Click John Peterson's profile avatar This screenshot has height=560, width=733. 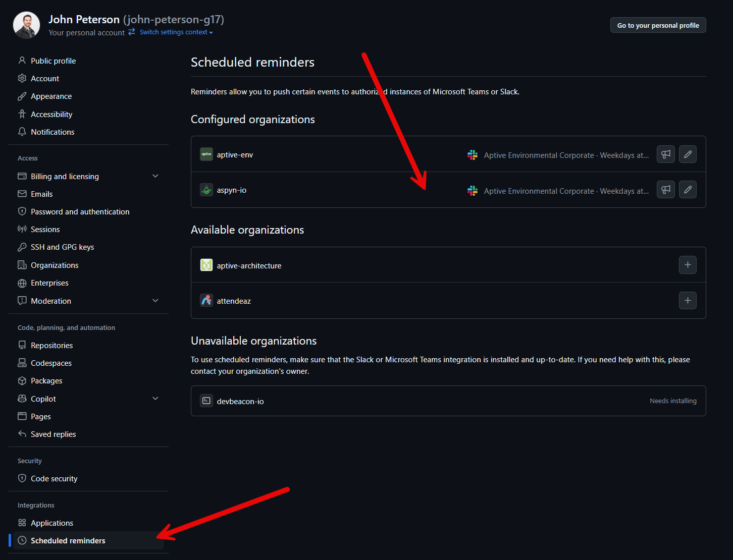pyautogui.click(x=26, y=25)
